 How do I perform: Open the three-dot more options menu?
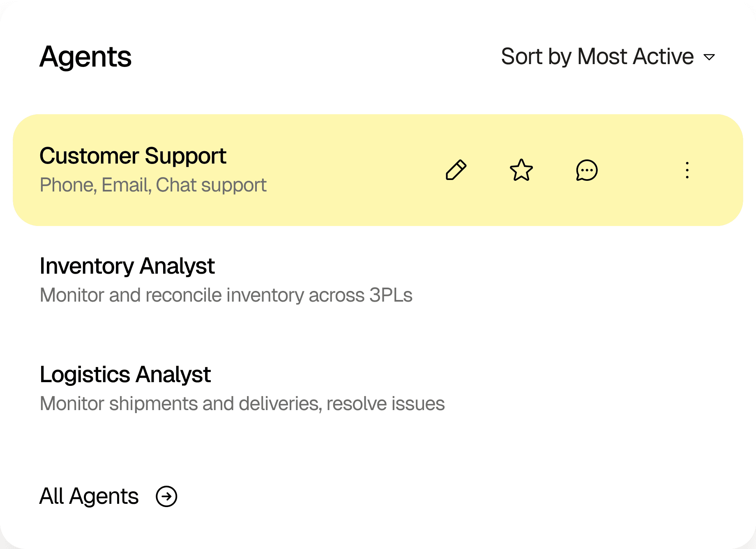[687, 170]
